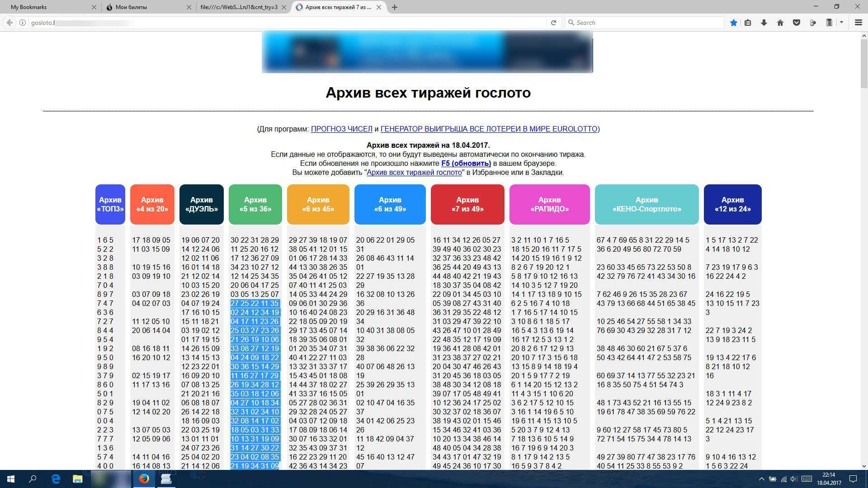
Task: Bookmark this page with the star icon
Action: coord(733,23)
